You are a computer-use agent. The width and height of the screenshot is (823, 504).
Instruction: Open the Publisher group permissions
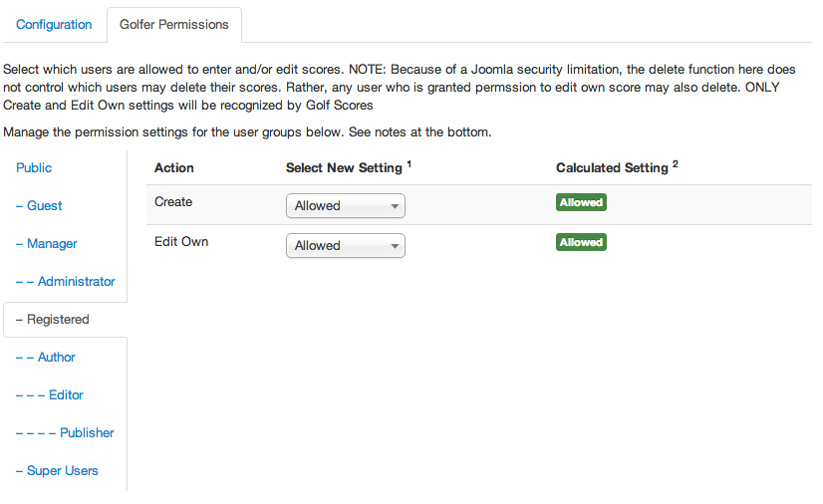[65, 432]
